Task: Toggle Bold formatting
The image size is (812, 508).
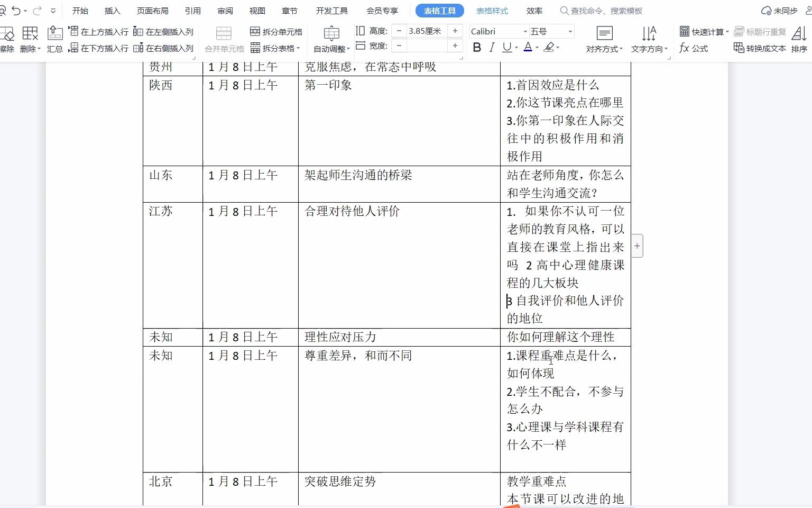Action: (477, 48)
